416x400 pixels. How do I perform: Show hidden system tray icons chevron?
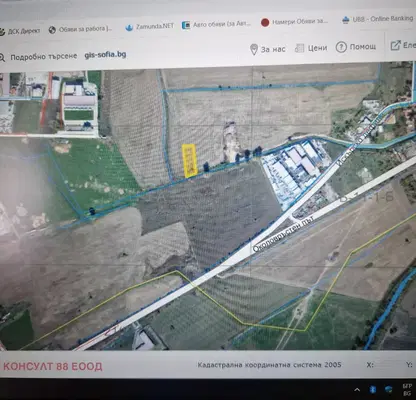click(357, 389)
